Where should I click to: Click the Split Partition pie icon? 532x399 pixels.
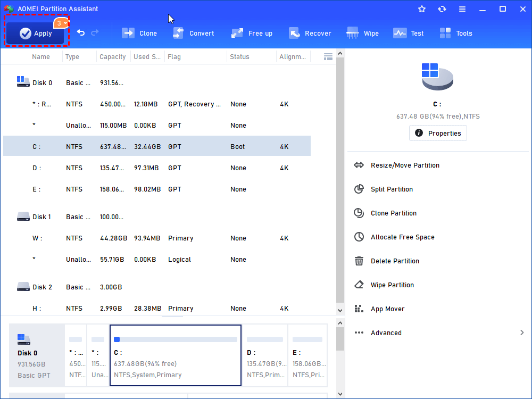[359, 189]
